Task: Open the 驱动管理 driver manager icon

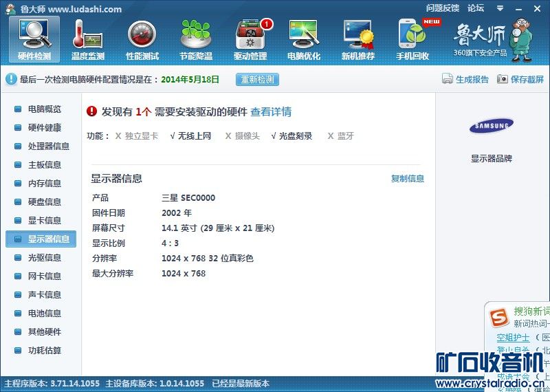Action: 250,39
